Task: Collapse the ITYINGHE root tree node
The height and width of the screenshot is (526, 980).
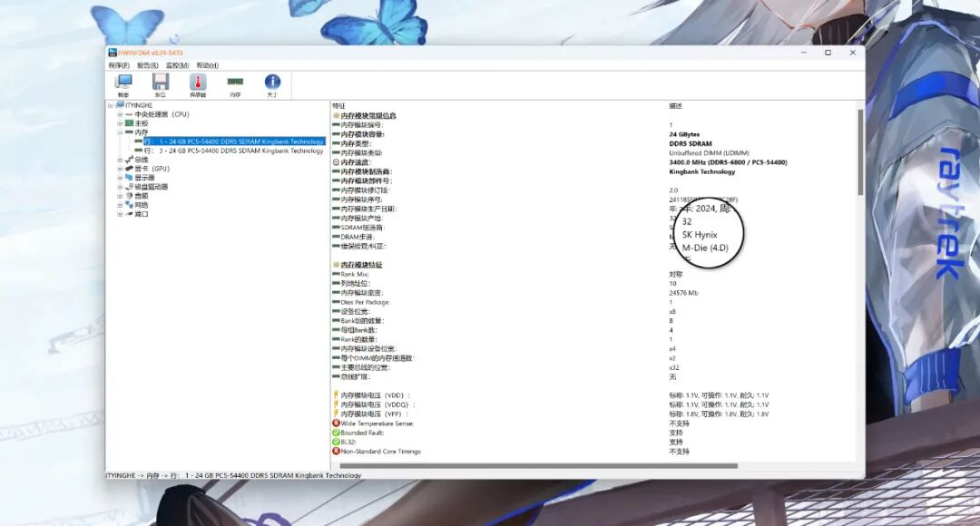Action: point(111,105)
